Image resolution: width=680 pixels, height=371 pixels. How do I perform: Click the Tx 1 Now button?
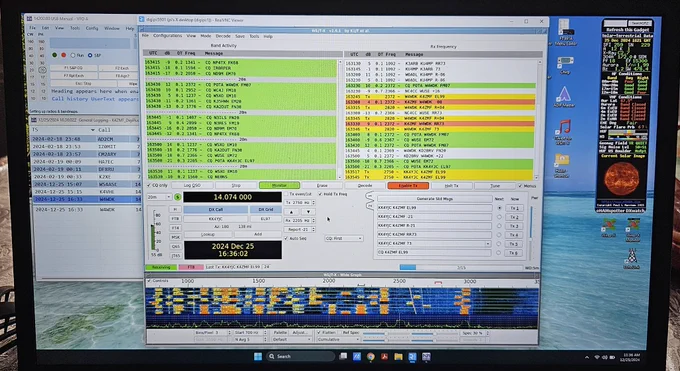514,208
